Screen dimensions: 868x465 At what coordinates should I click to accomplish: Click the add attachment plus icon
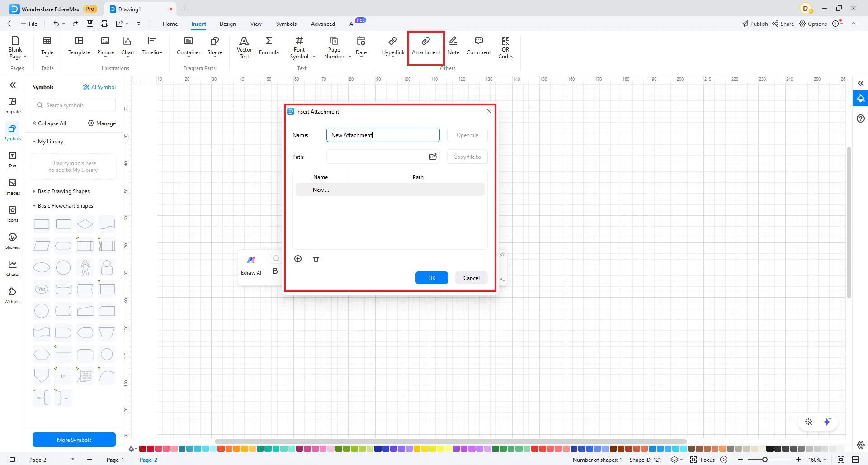point(298,259)
